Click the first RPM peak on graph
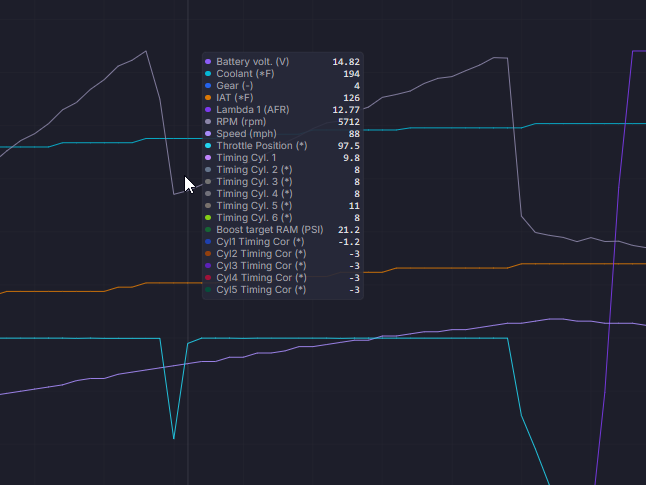Screen dimensions: 646x485 click(146, 51)
